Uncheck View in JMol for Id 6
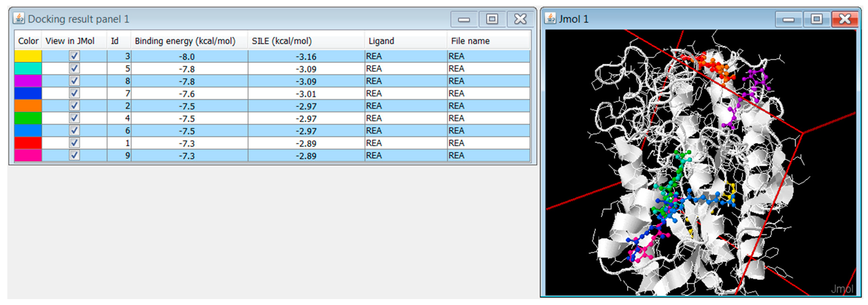This screenshot has height=305, width=868. (74, 130)
